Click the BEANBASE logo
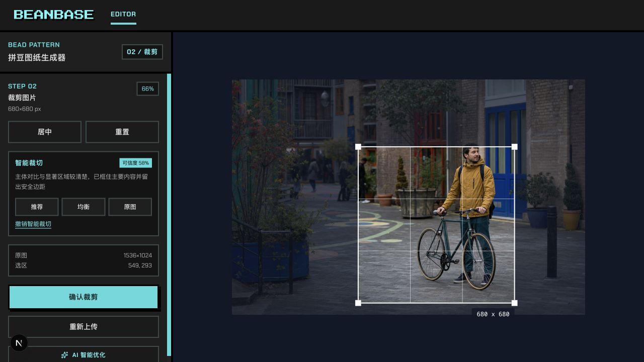644x362 pixels. [x=54, y=15]
